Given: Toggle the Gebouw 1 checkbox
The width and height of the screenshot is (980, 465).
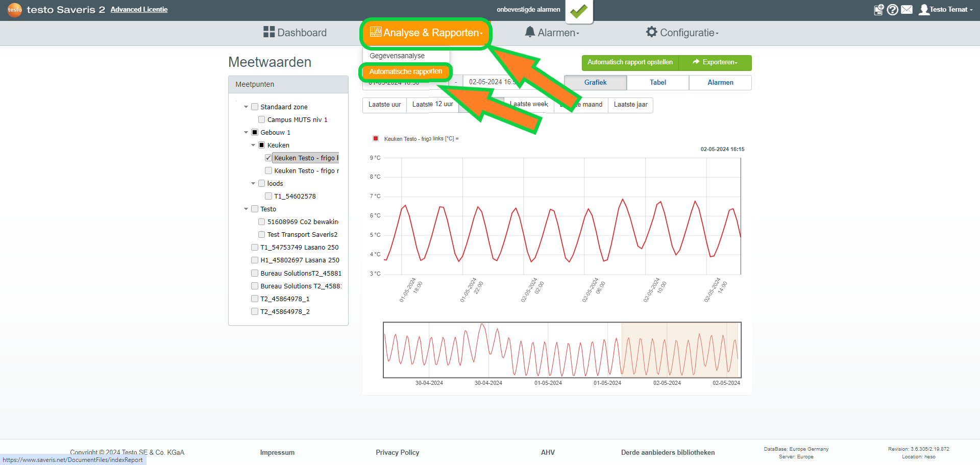Looking at the screenshot, I should tap(255, 132).
